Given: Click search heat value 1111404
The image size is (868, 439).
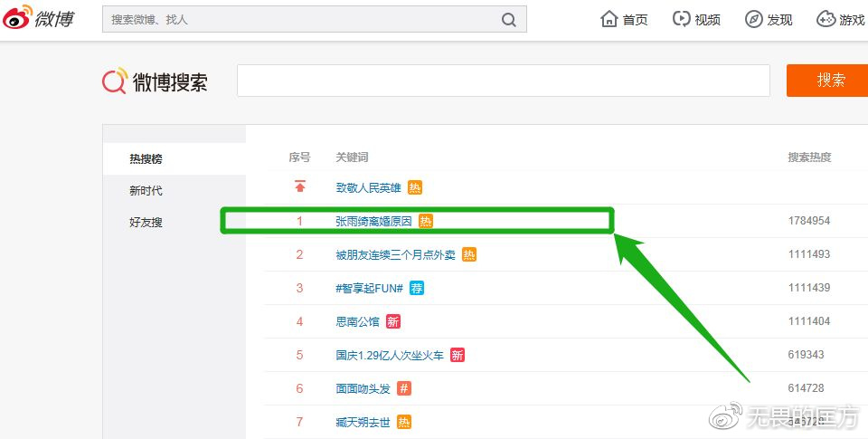Looking at the screenshot, I should 808,321.
